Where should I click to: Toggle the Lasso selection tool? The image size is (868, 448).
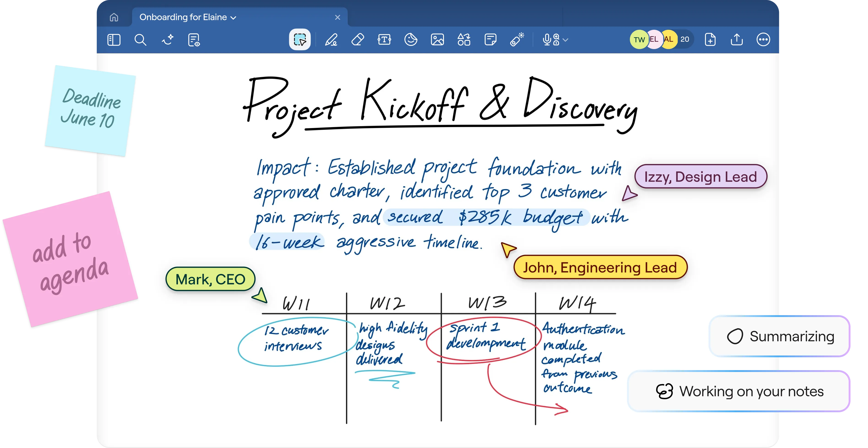coord(299,40)
